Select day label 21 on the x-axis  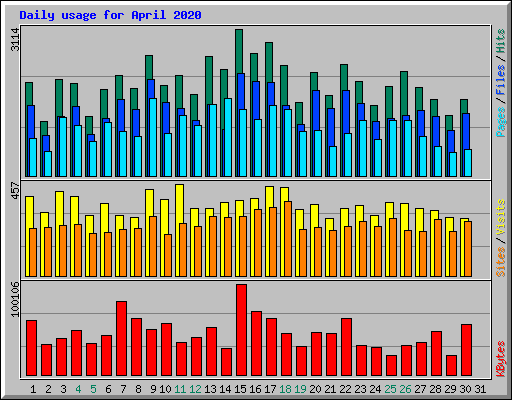(330, 389)
